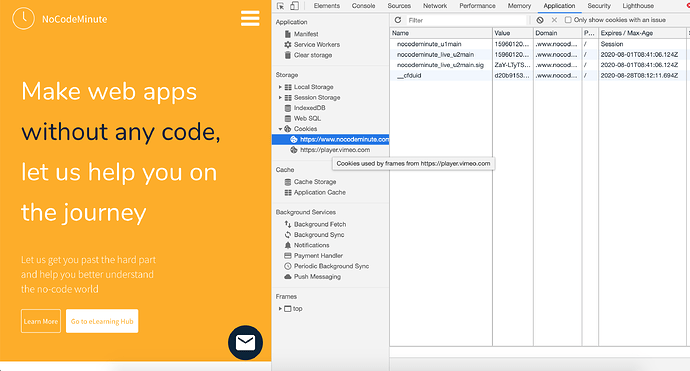This screenshot has width=690, height=371.
Task: Click the cookie Filter input field
Action: coord(466,20)
